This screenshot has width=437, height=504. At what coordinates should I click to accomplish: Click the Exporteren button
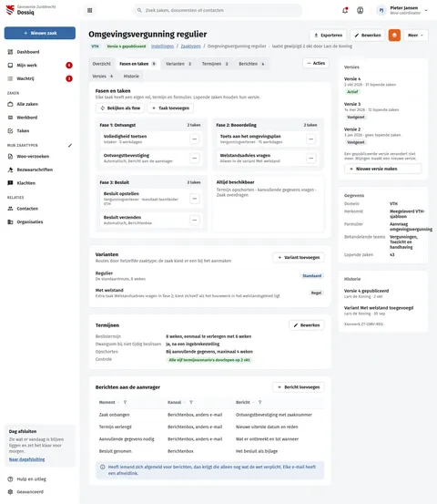pyautogui.click(x=328, y=35)
